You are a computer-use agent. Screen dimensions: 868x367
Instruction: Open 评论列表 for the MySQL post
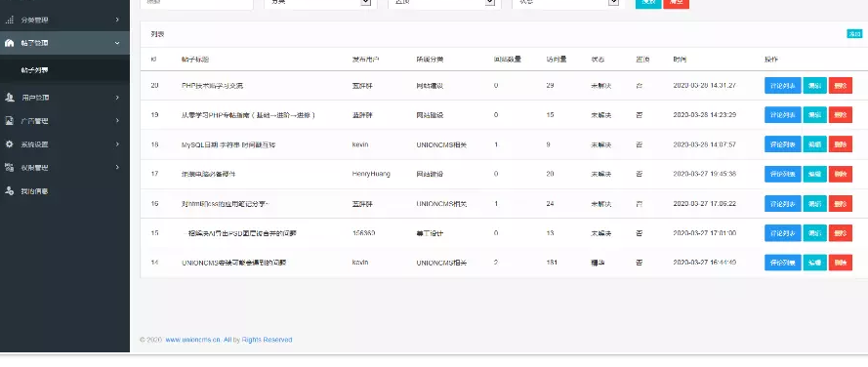click(x=782, y=143)
